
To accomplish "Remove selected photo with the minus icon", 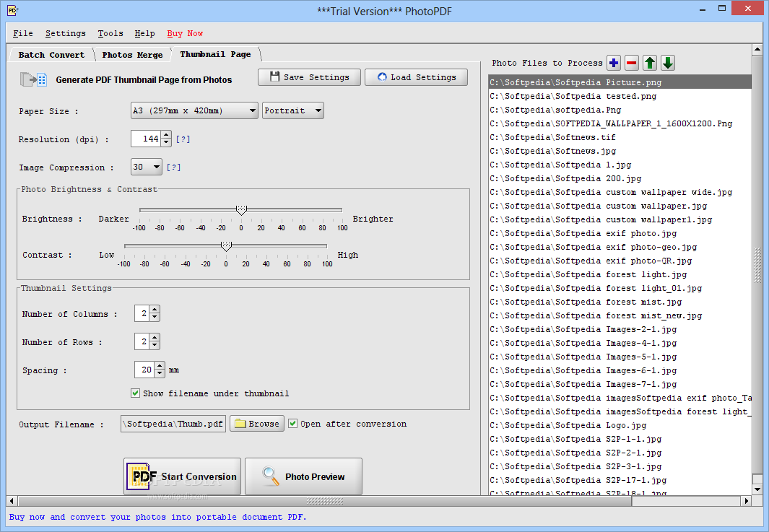I will coord(632,63).
